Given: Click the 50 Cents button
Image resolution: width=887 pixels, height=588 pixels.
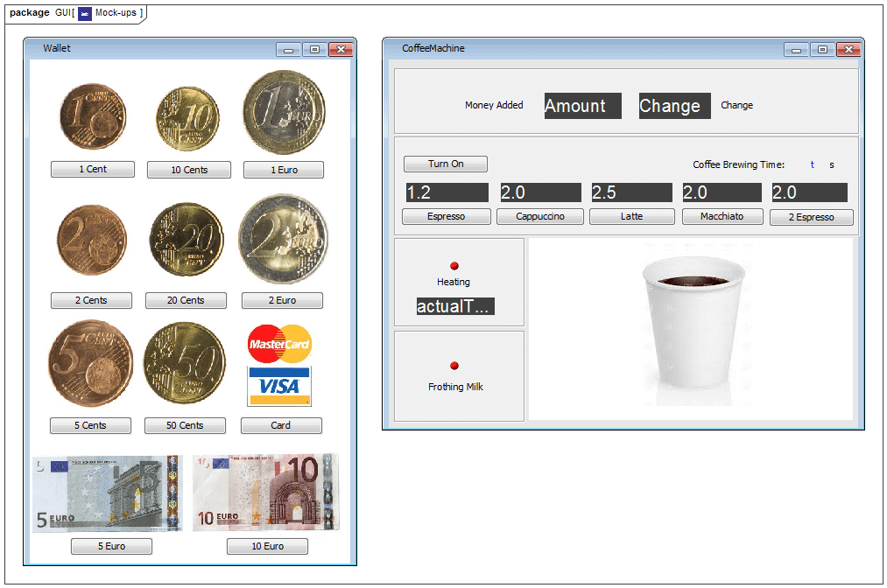Looking at the screenshot, I should [185, 425].
